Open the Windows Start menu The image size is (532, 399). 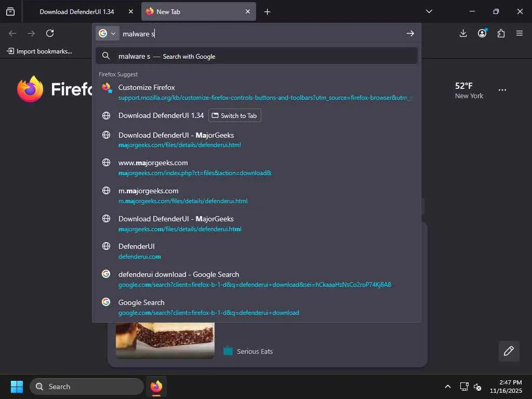tap(17, 387)
